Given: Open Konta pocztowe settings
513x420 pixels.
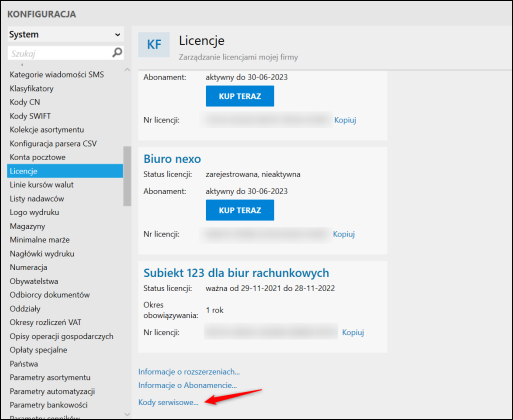Looking at the screenshot, I should click(x=37, y=157).
